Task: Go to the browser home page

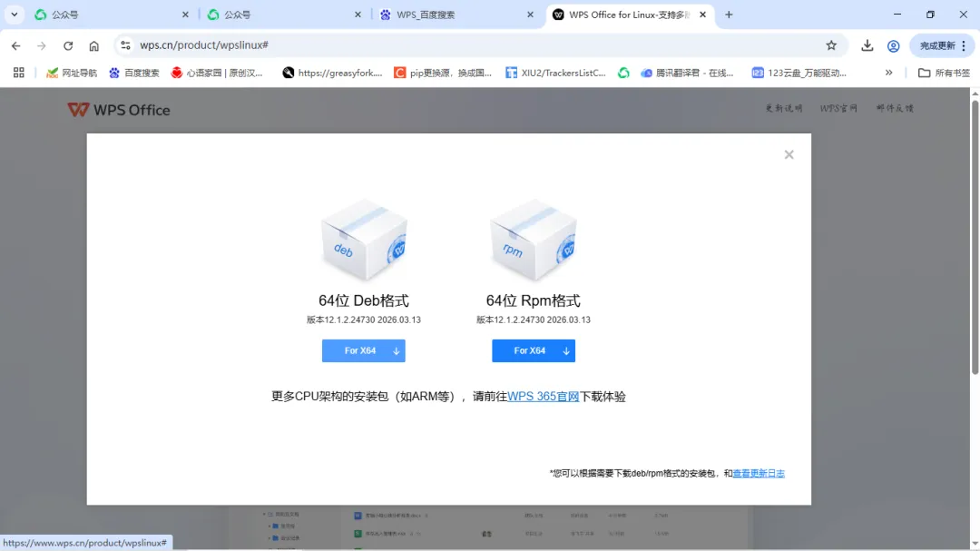Action: 93,45
